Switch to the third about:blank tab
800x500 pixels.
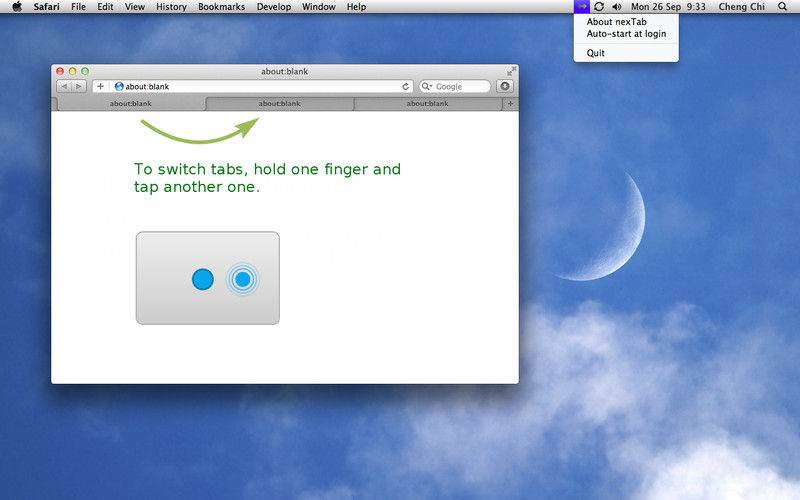tap(428, 104)
